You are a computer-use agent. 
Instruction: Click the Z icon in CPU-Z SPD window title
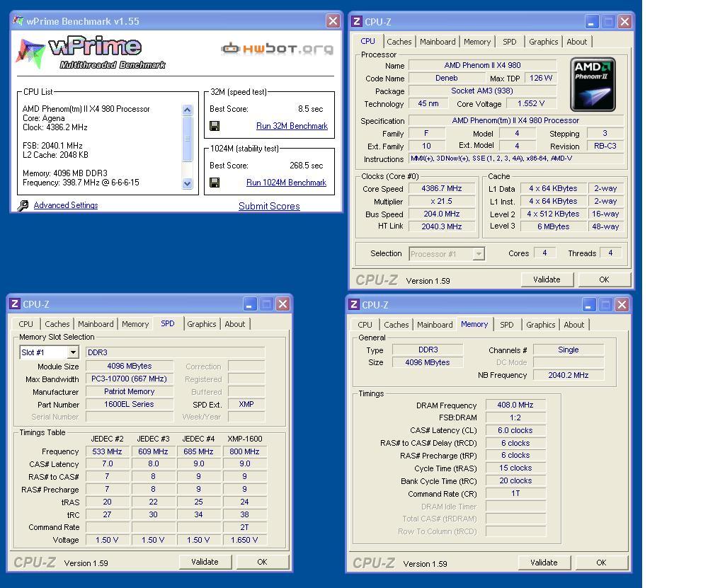pos(15,304)
